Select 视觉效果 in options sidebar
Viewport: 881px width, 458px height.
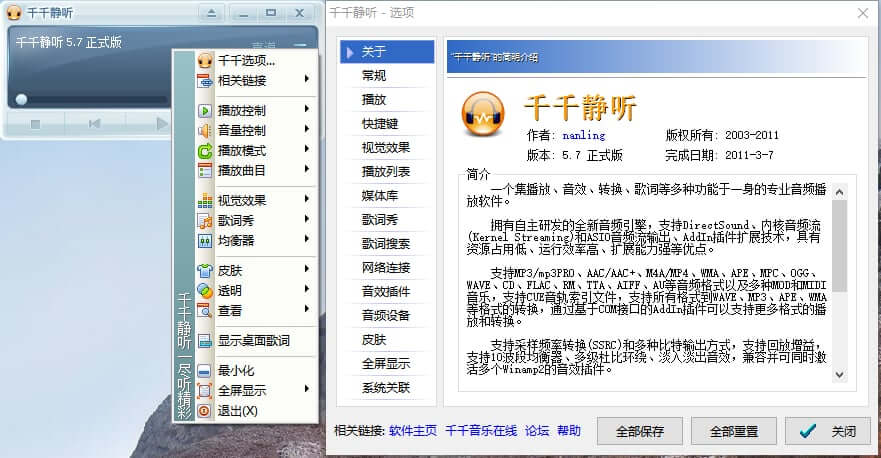pos(387,148)
